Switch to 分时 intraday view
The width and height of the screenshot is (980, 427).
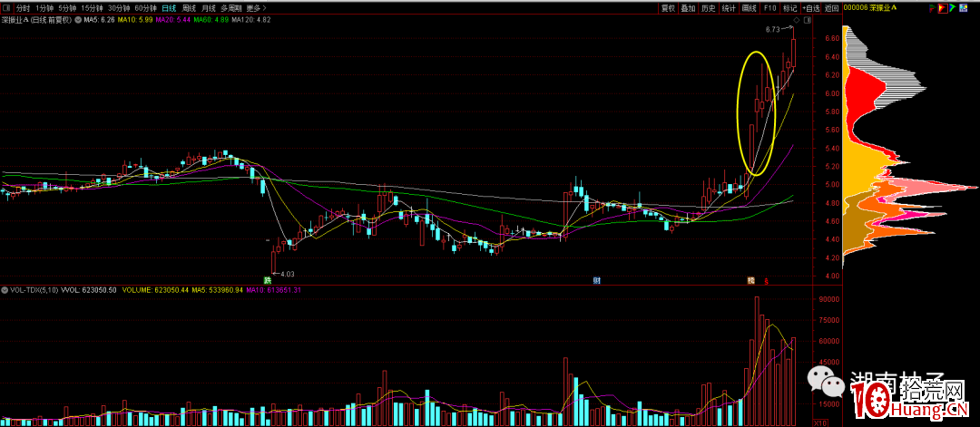[23, 8]
